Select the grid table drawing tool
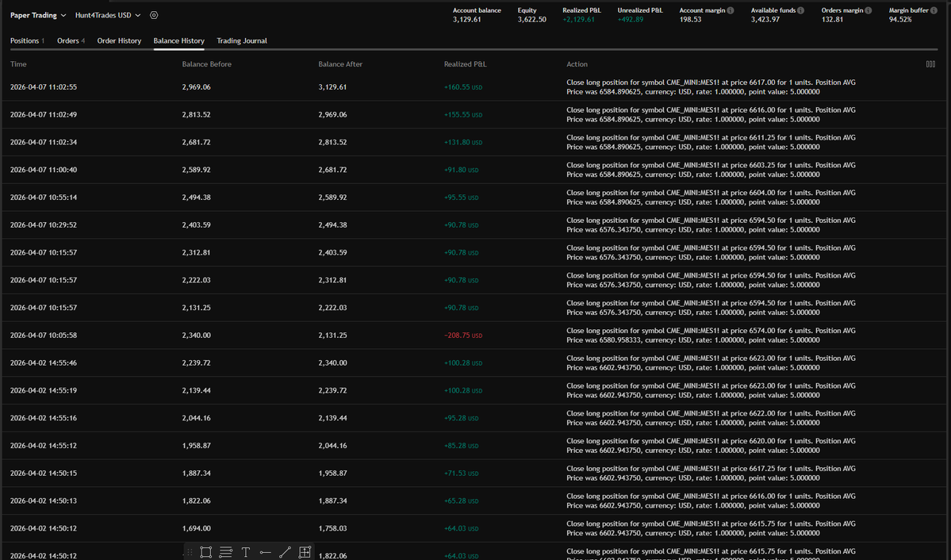Screen dimensions: 951x560 click(x=305, y=552)
